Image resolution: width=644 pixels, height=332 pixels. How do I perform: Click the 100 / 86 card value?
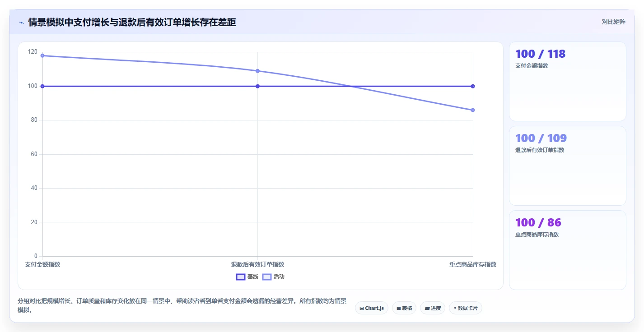(538, 222)
